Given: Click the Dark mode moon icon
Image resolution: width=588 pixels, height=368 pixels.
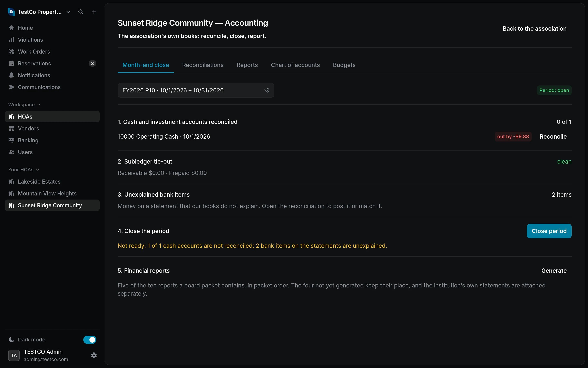Looking at the screenshot, I should tap(11, 340).
